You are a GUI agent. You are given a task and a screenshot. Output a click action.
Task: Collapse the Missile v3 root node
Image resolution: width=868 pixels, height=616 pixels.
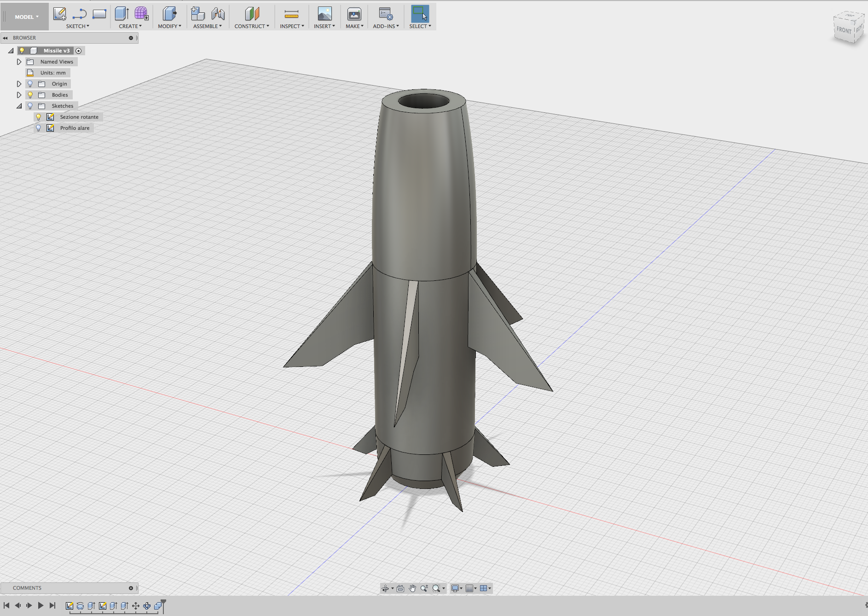point(11,51)
